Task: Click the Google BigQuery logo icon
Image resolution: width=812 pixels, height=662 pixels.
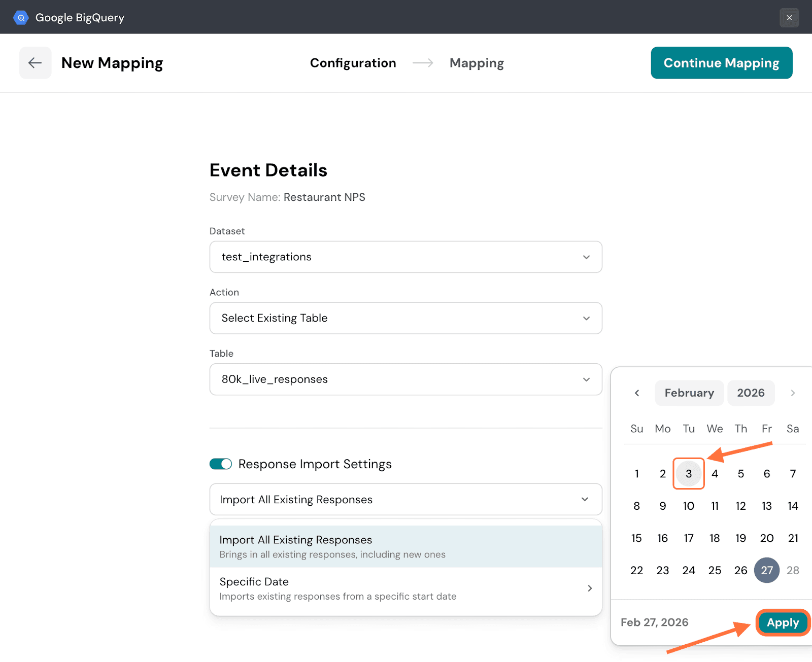Action: 21,17
